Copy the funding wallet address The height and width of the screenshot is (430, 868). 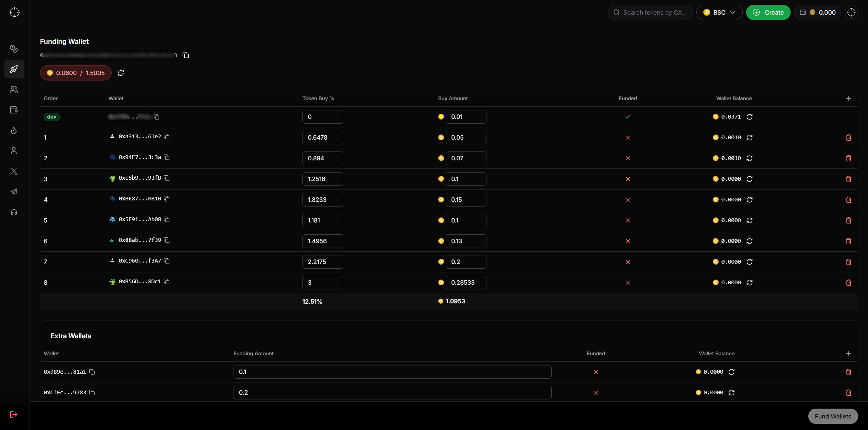186,55
